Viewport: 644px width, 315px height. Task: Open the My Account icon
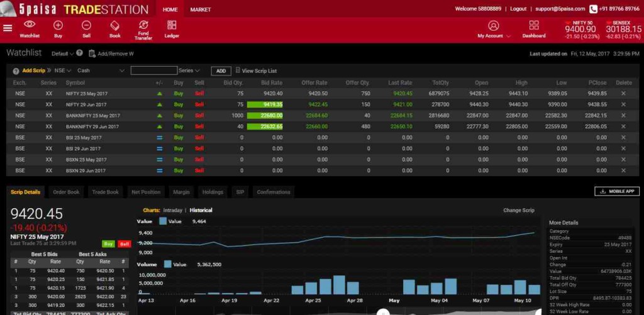493,26
